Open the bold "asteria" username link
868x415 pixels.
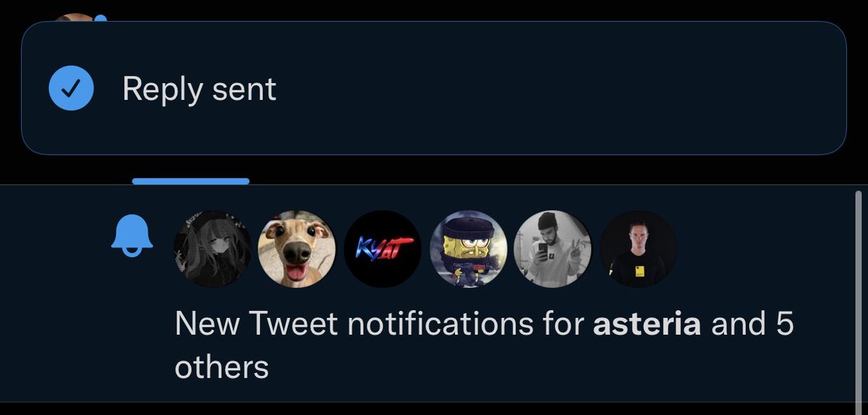pyautogui.click(x=647, y=323)
